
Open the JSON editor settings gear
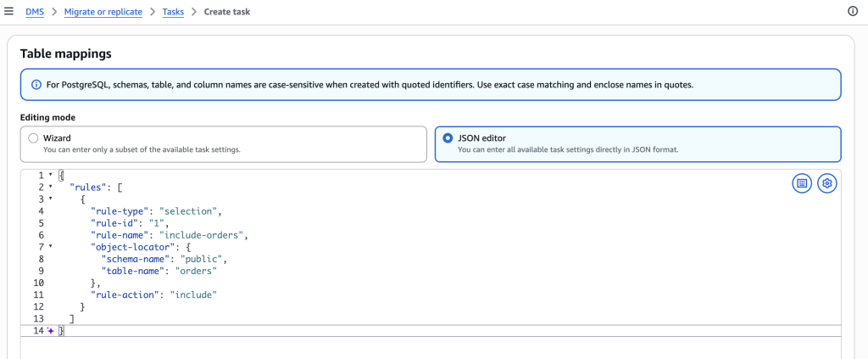point(827,183)
